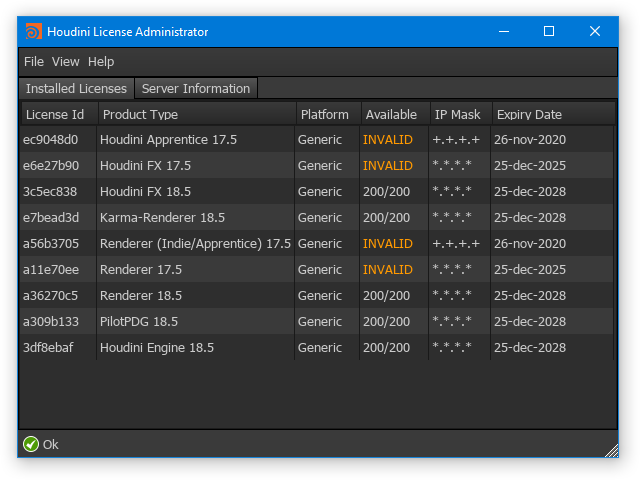The height and width of the screenshot is (480, 640).
Task: Click Houdini Apprentice 17.5 product entry
Action: [168, 140]
